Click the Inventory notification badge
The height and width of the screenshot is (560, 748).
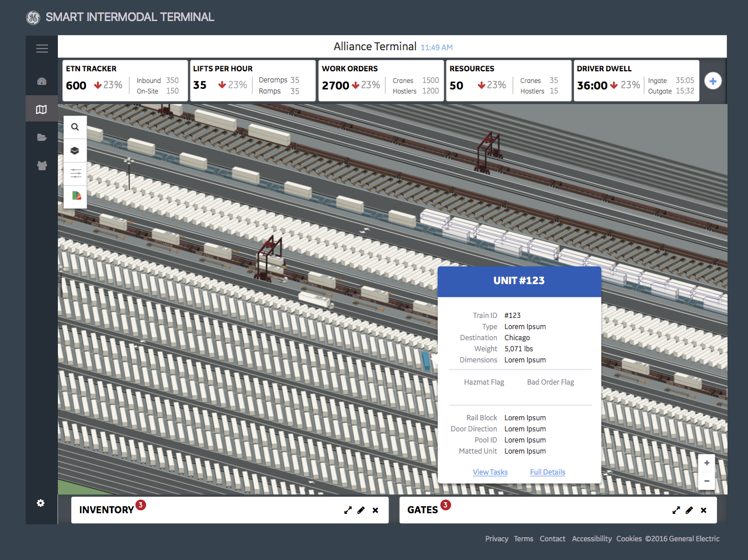[141, 504]
